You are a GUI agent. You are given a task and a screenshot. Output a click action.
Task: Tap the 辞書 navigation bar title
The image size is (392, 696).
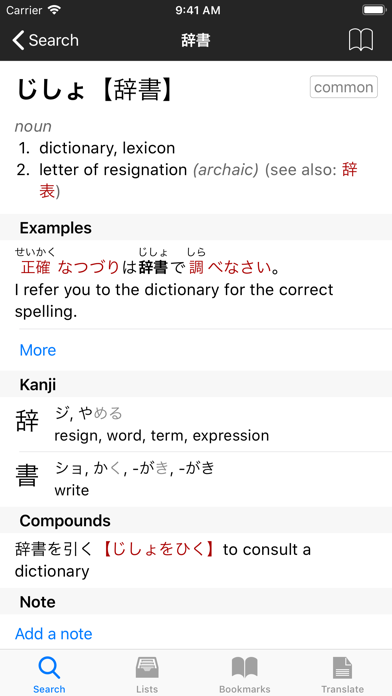point(196,40)
